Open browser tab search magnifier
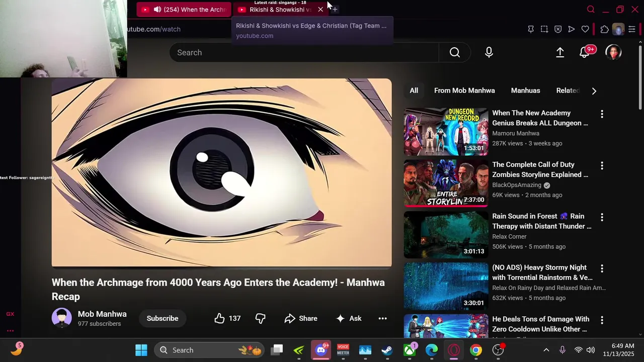Viewport: 644px width, 362px height. tap(591, 10)
